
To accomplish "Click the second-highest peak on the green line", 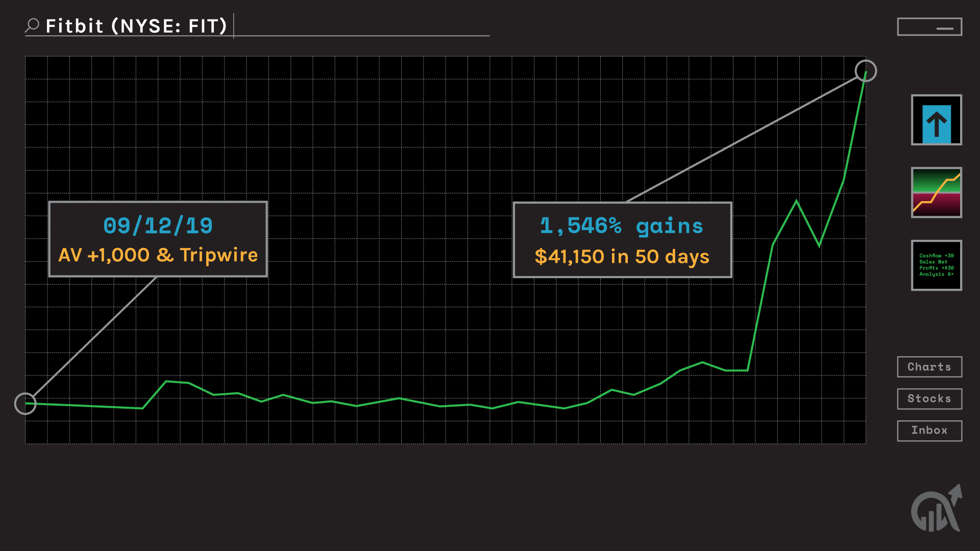I will pos(796,202).
